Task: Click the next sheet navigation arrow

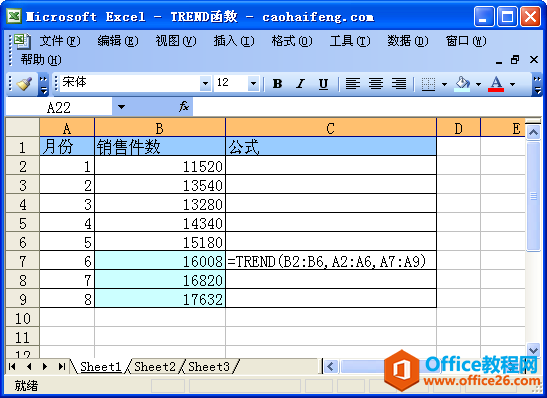Action: click(x=45, y=367)
